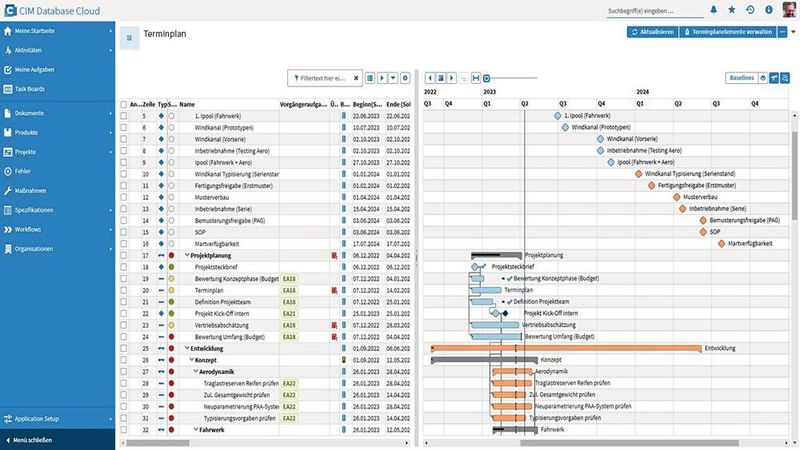Check the checkbox for Windkanal (Prototypen) row
Viewport: 800px width, 450px height.
pos(123,128)
